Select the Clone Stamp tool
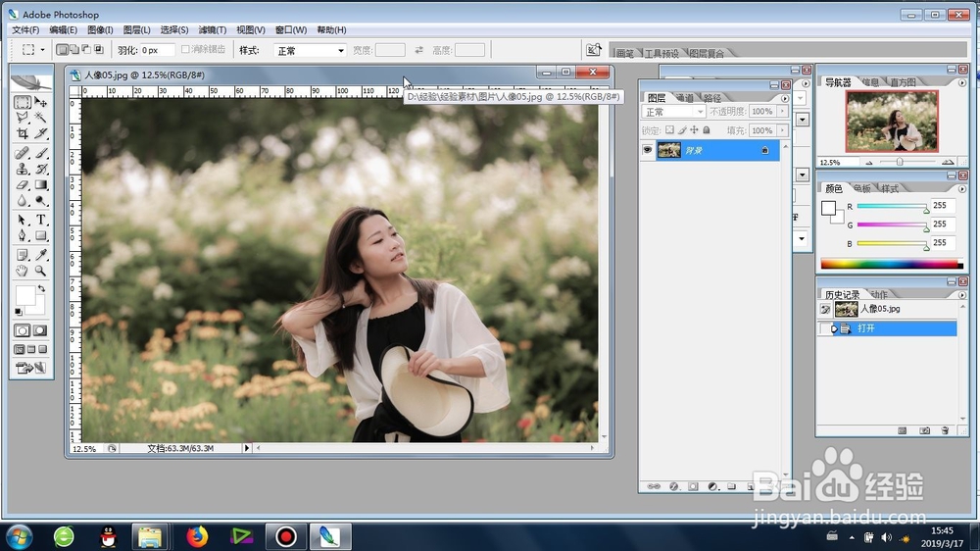Viewport: 980px width, 551px height. tap(22, 169)
